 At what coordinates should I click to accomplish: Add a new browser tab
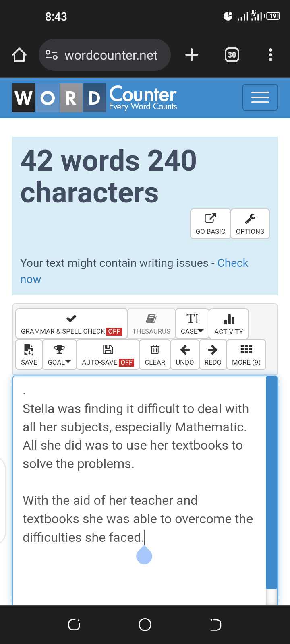[192, 55]
